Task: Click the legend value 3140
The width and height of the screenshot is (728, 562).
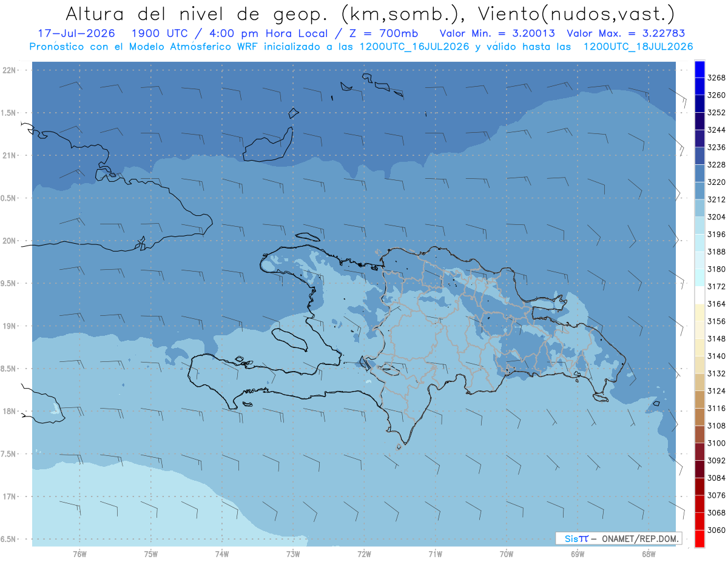Action: (716, 356)
